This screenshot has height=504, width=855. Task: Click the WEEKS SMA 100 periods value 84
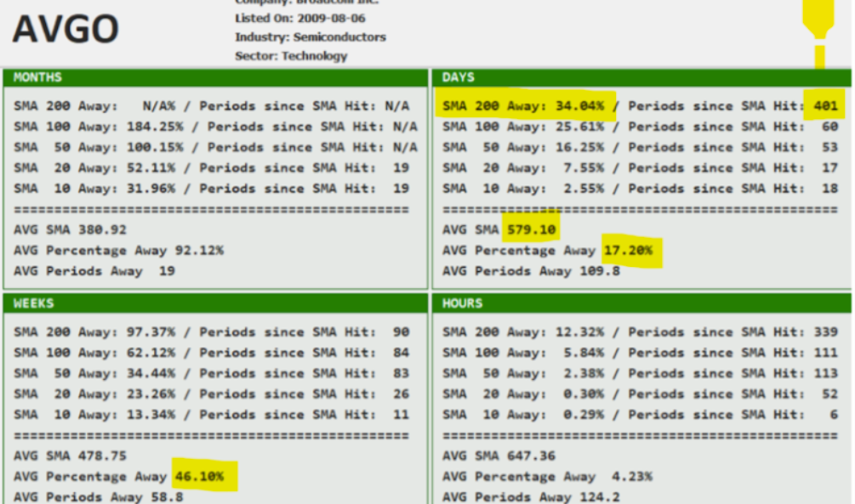coord(402,353)
